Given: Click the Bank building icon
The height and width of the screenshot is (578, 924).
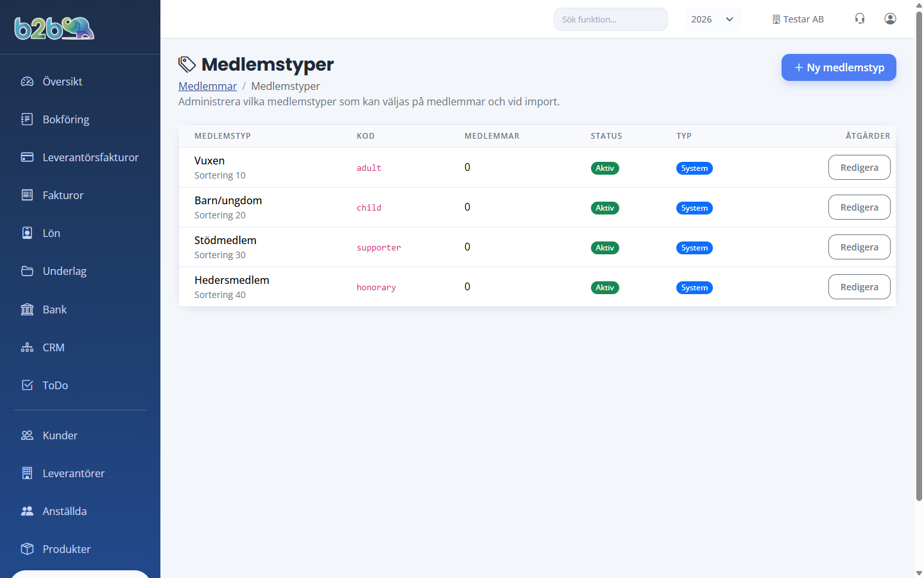Looking at the screenshot, I should pyautogui.click(x=27, y=310).
